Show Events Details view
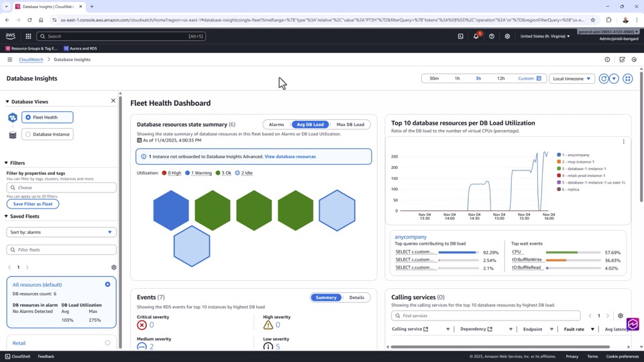 (x=356, y=298)
